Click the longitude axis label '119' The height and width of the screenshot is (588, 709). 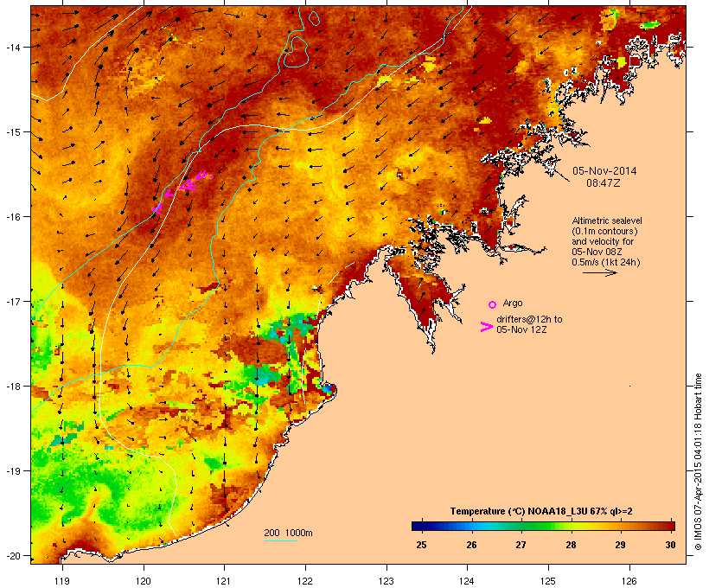pos(62,581)
